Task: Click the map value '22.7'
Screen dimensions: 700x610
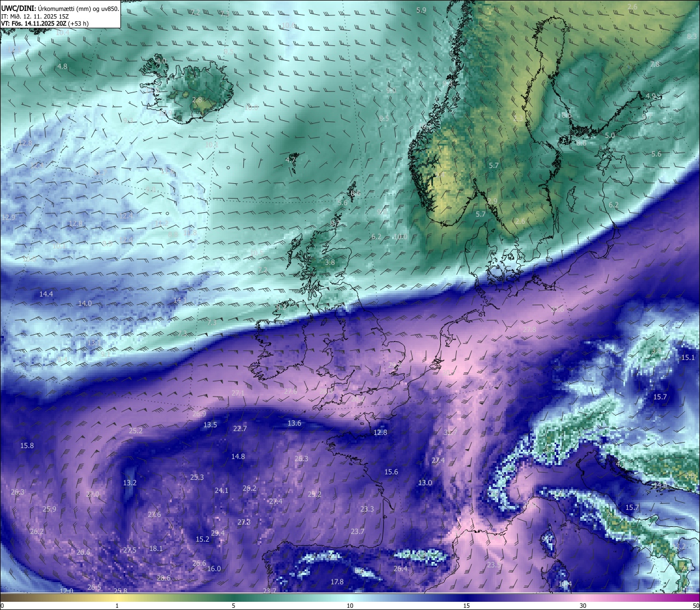Action: [x=240, y=428]
